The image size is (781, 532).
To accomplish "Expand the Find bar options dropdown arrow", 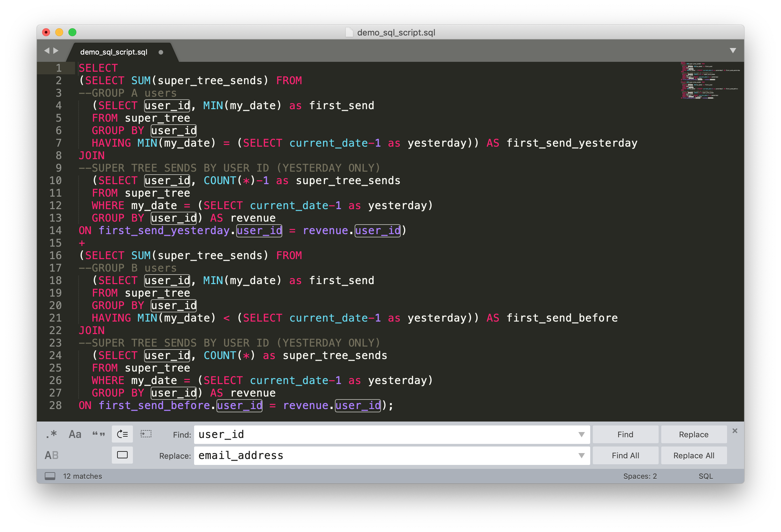I will 582,435.
